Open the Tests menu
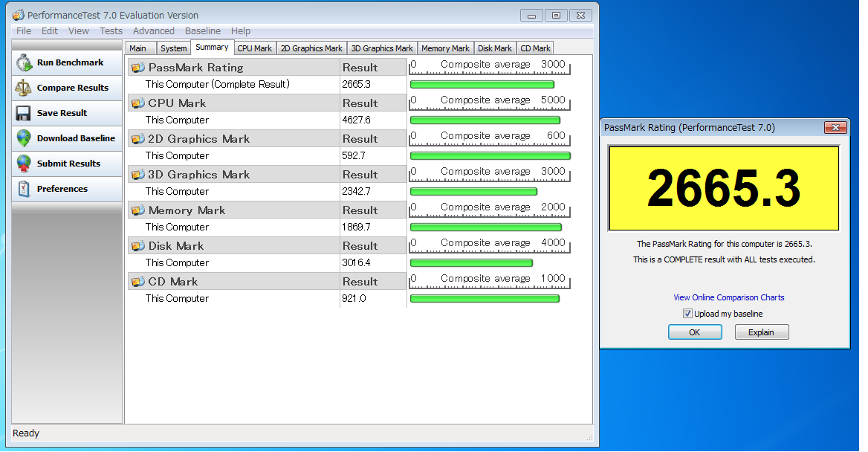The height and width of the screenshot is (452, 868). coord(111,31)
